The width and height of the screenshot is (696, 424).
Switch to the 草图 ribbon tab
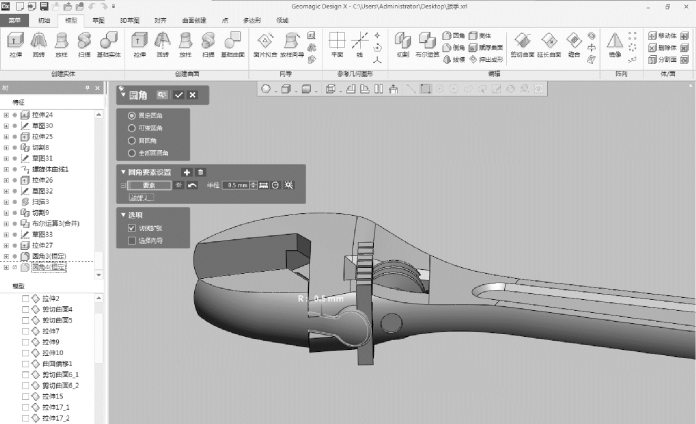[x=97, y=19]
